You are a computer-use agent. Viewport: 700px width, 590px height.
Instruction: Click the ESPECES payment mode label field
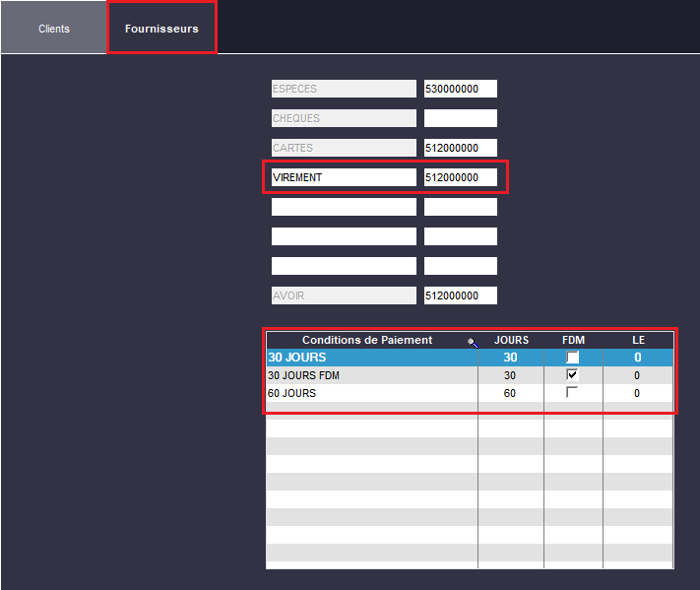344,89
